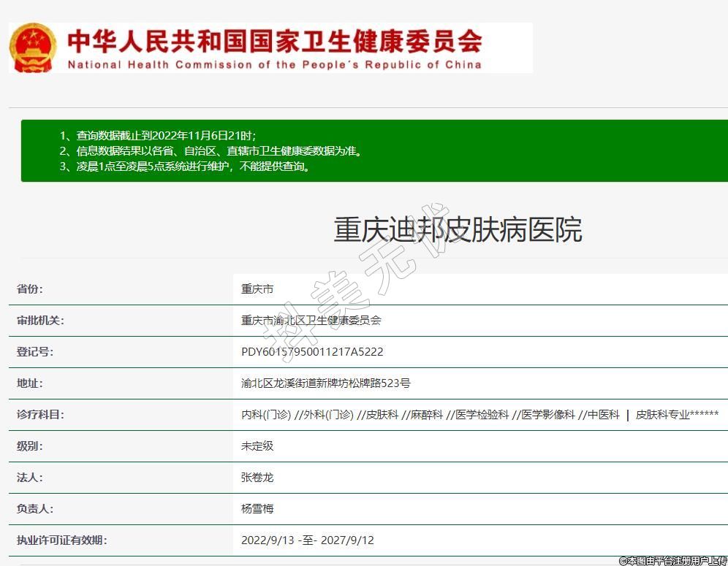Click the hospital name heading 重庆迪邦皮肤病医院
The image size is (728, 566).
tap(458, 229)
